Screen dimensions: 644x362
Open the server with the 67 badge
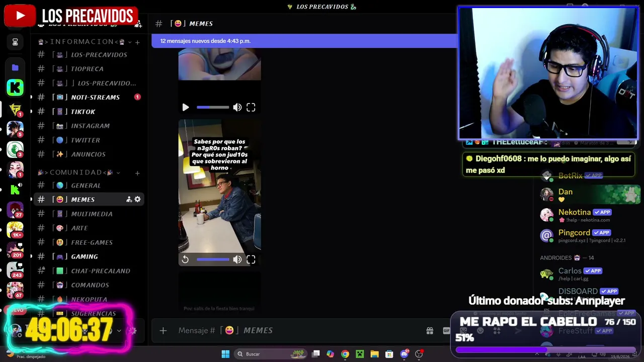tap(15, 290)
